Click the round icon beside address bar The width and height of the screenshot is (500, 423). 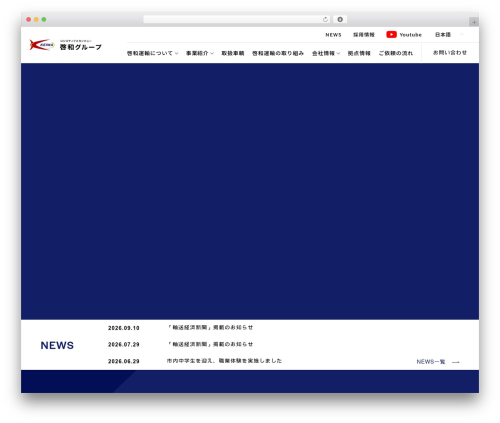(340, 20)
